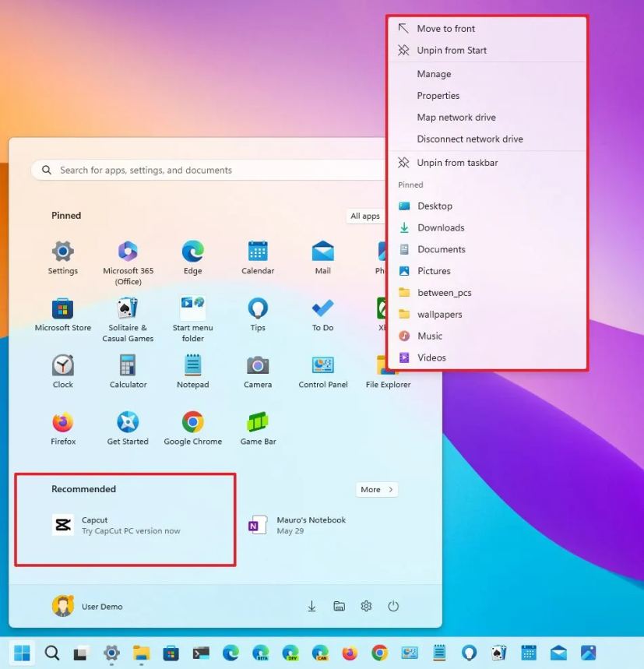Launch Solitaire & Casual Games
The width and height of the screenshot is (644, 669).
pyautogui.click(x=128, y=320)
